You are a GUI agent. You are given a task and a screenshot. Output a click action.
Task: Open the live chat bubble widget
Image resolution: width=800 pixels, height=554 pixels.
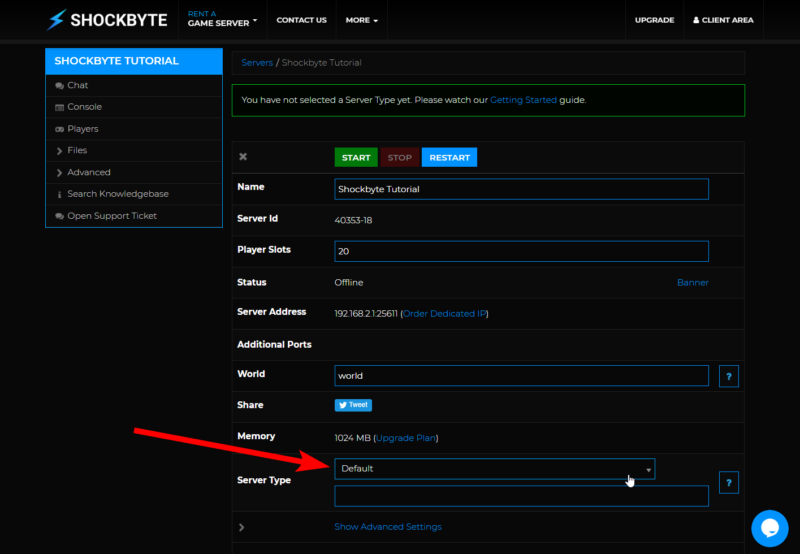[770, 528]
